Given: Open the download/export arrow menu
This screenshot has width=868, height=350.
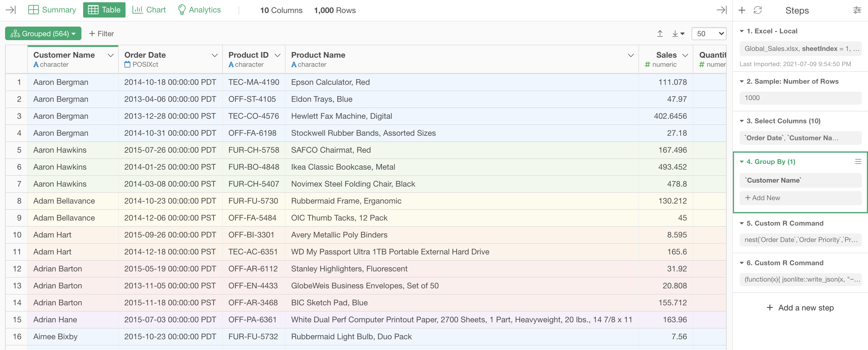Looking at the screenshot, I should [678, 34].
